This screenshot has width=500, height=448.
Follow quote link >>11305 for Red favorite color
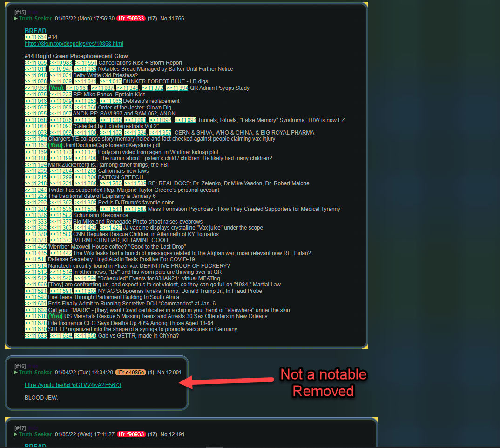(x=86, y=203)
